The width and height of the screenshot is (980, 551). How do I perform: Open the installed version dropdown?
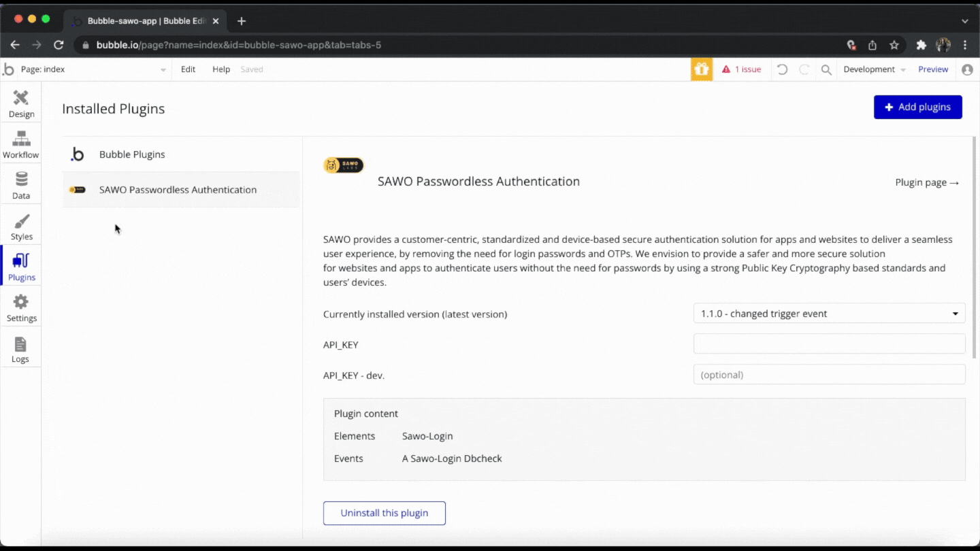[829, 314]
